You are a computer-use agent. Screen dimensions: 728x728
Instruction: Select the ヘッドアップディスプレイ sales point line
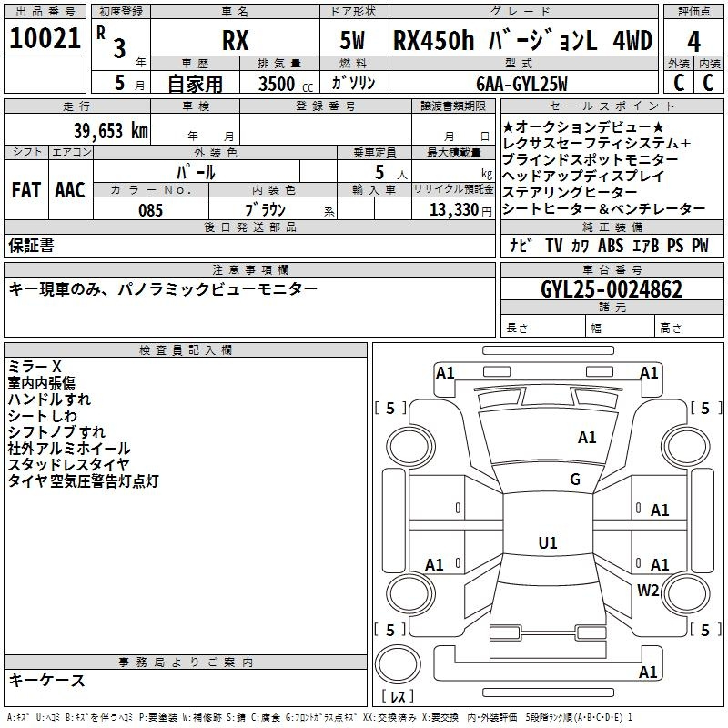583,176
